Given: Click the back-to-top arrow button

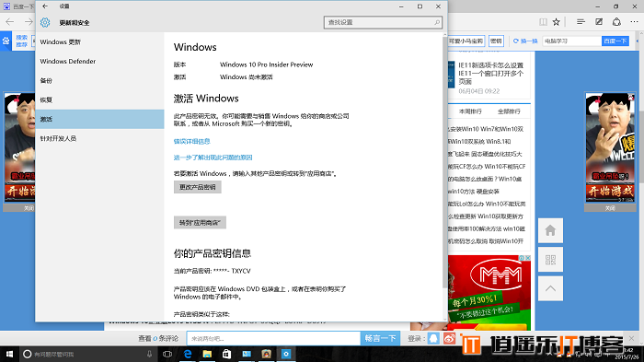Looking at the screenshot, I should point(550,288).
